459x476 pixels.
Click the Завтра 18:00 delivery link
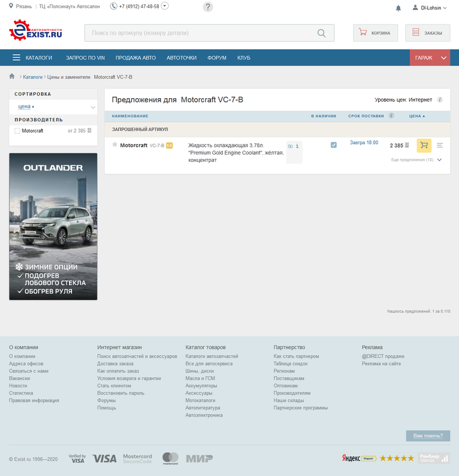(364, 142)
